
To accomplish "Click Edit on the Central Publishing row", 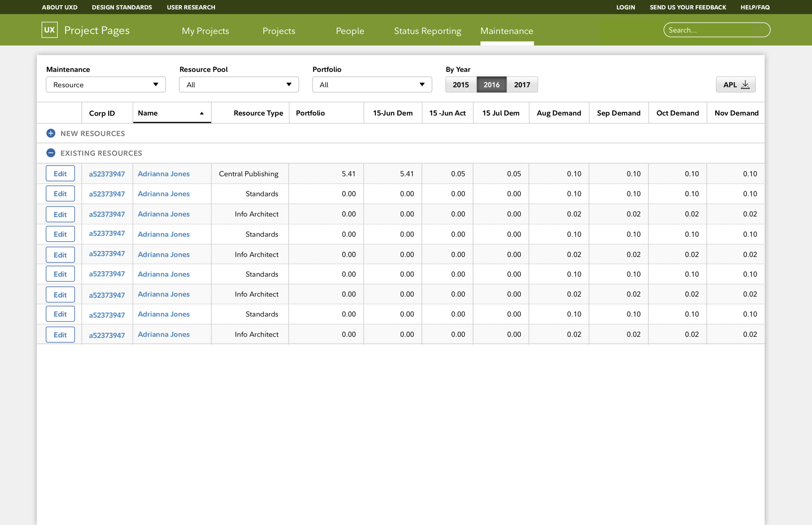I will (60, 174).
